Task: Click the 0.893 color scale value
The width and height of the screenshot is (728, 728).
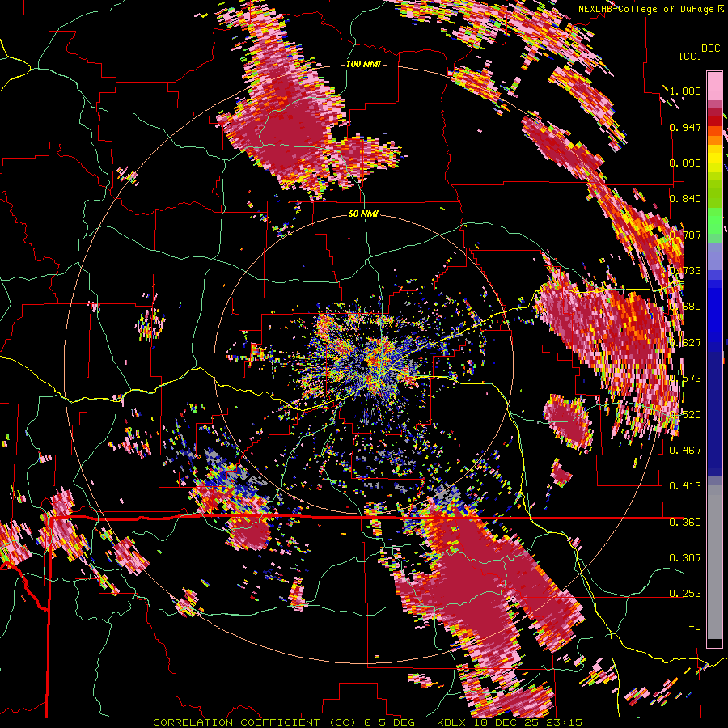Action: [685, 163]
